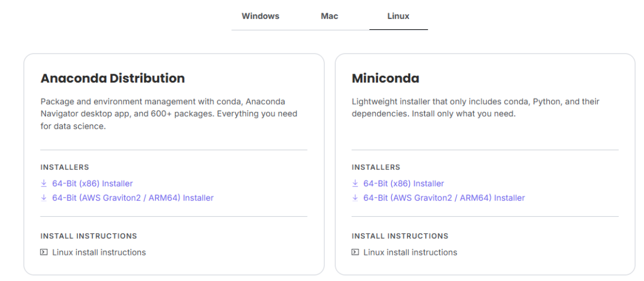Click the Anaconda Distribution heading

tap(113, 78)
